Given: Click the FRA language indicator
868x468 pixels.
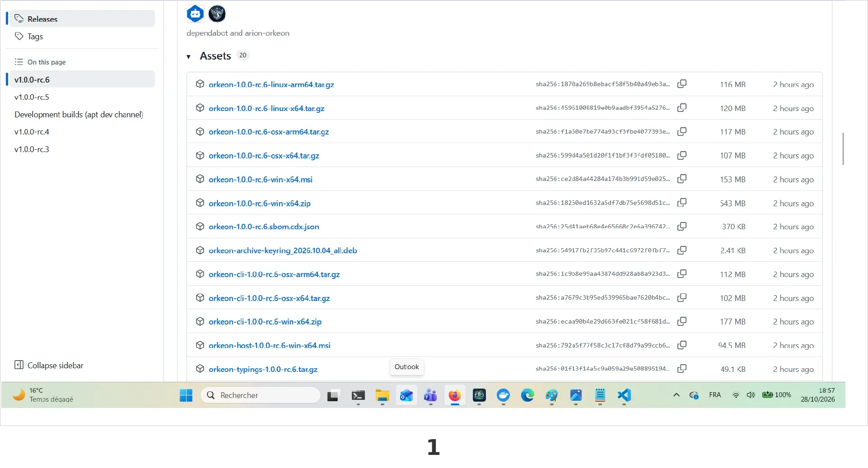Looking at the screenshot, I should point(715,395).
